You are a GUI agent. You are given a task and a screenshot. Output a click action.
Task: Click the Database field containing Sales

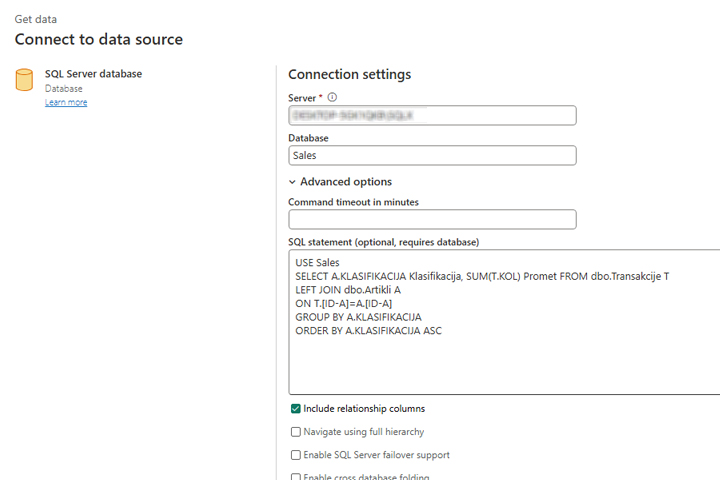[432, 155]
